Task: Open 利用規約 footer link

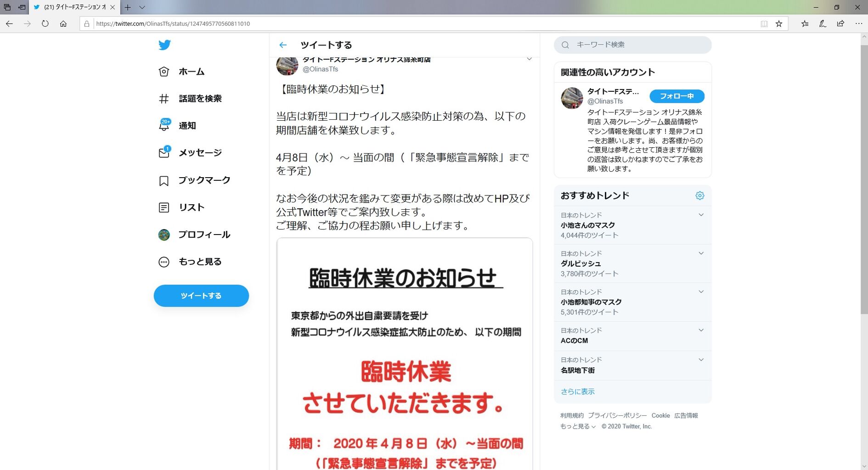Action: click(x=572, y=415)
